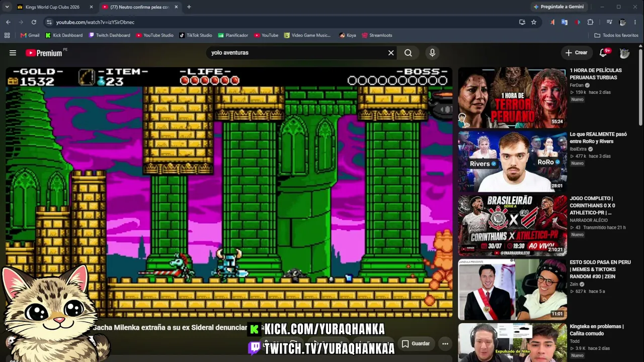644x362 pixels.
Task: Open the Chrome profile avatar
Action: point(622,22)
